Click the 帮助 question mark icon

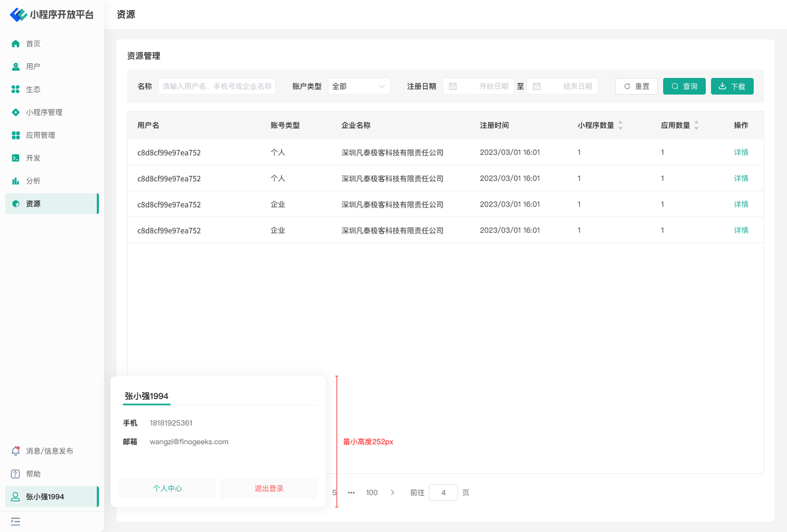16,474
